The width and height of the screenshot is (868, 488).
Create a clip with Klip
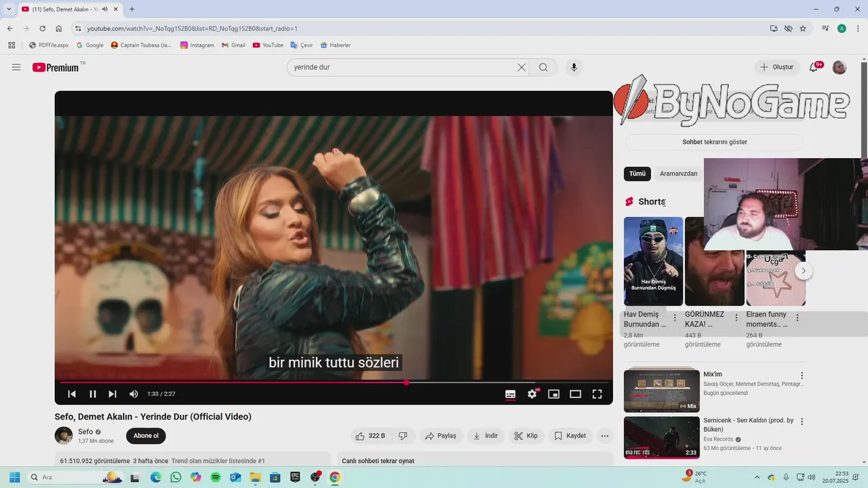(x=526, y=436)
